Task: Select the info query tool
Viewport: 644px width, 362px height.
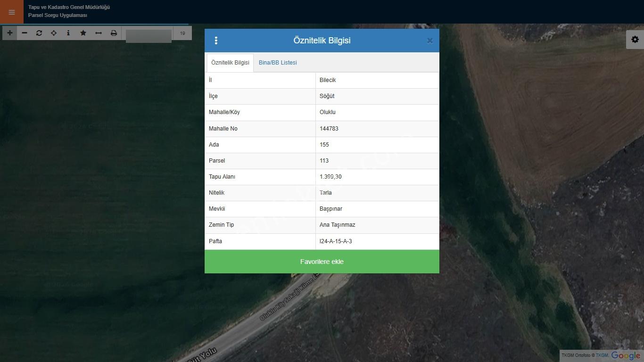Action: tap(68, 33)
